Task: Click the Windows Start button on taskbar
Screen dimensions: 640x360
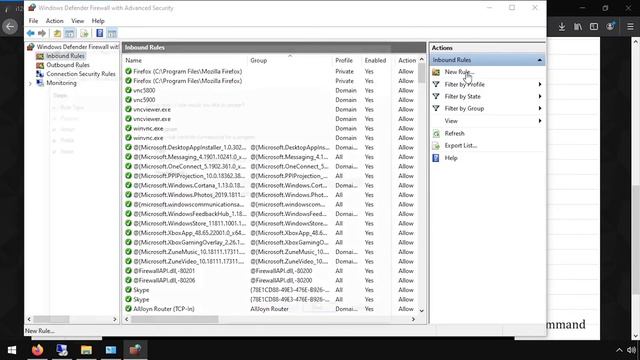Action: tap(12, 350)
